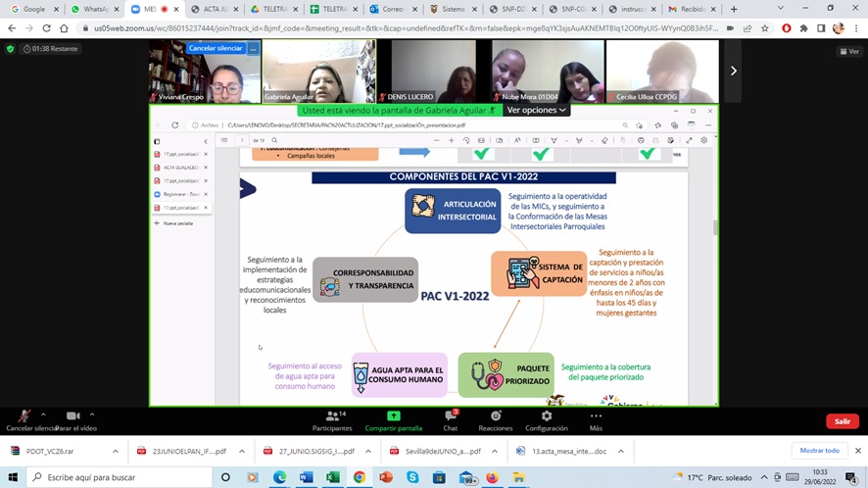
Task: Click the Más three-dots icon
Action: click(x=596, y=416)
